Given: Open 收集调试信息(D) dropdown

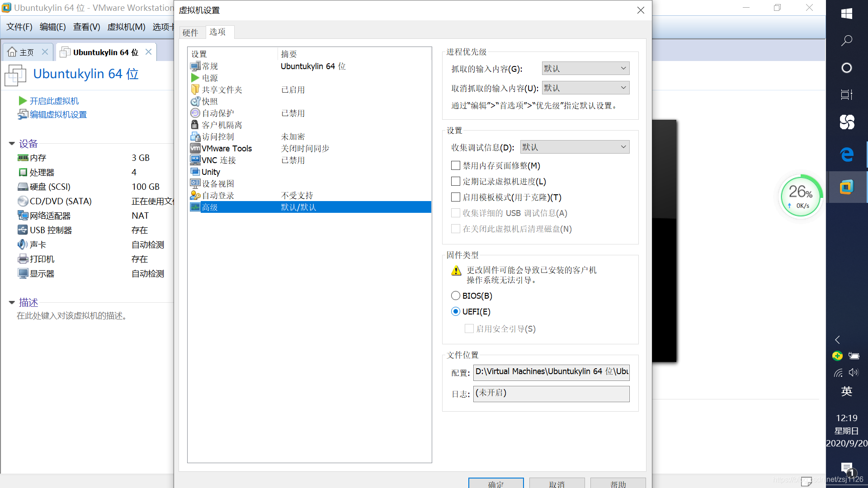Looking at the screenshot, I should pyautogui.click(x=575, y=147).
